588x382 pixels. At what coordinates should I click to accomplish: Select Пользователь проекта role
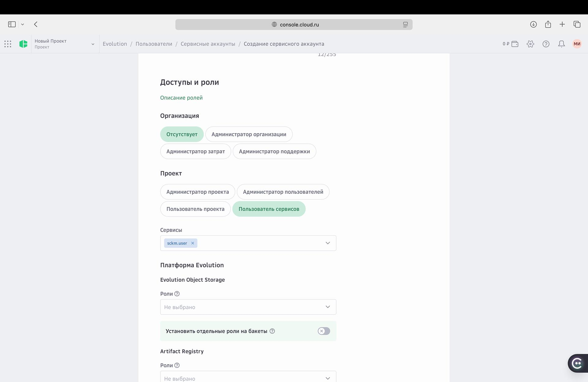[x=195, y=209]
